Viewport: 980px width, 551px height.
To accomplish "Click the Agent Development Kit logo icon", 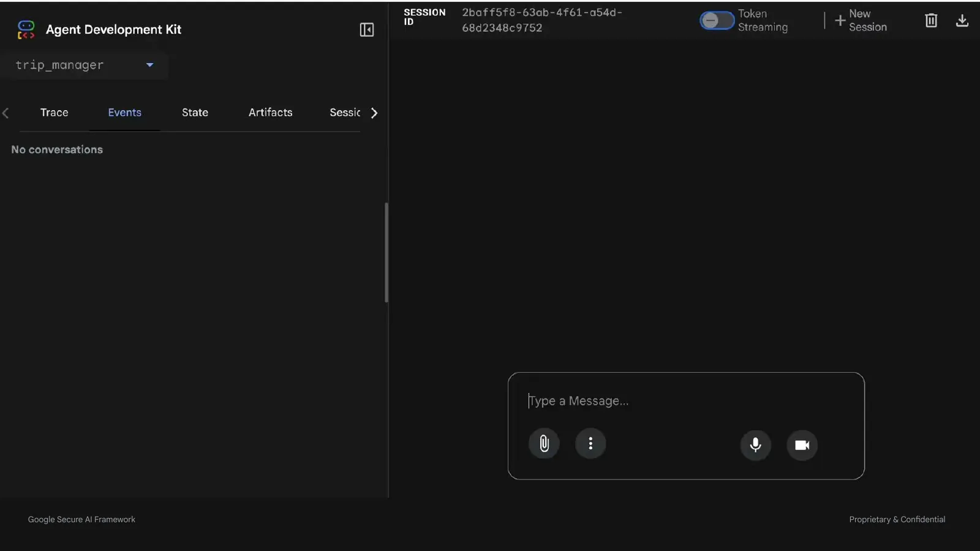I will (26, 29).
